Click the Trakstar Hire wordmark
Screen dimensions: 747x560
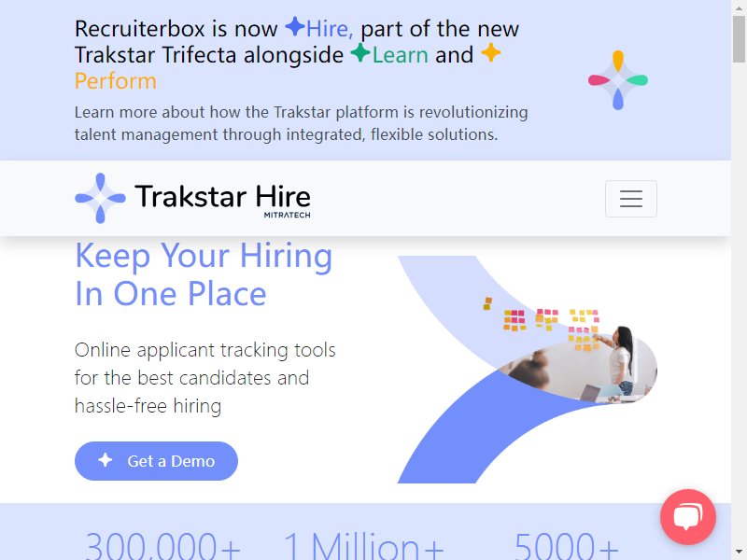tap(222, 196)
